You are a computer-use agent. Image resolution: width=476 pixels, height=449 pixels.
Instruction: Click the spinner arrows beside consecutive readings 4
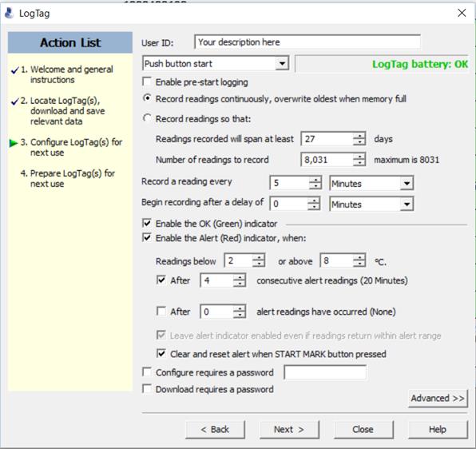pos(240,280)
